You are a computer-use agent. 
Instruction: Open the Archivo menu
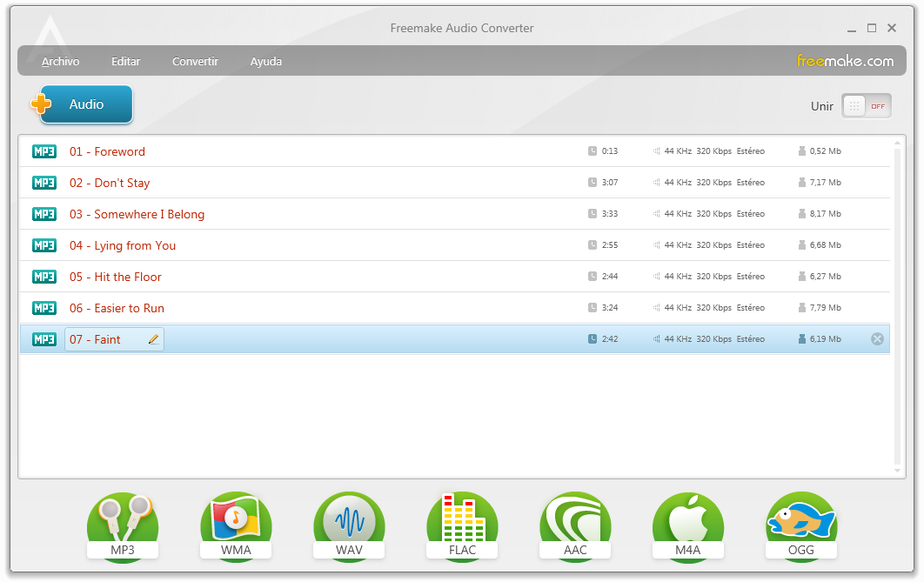60,62
